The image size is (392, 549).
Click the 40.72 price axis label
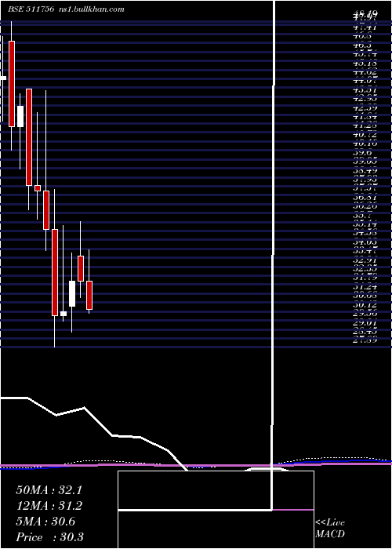pyautogui.click(x=365, y=134)
